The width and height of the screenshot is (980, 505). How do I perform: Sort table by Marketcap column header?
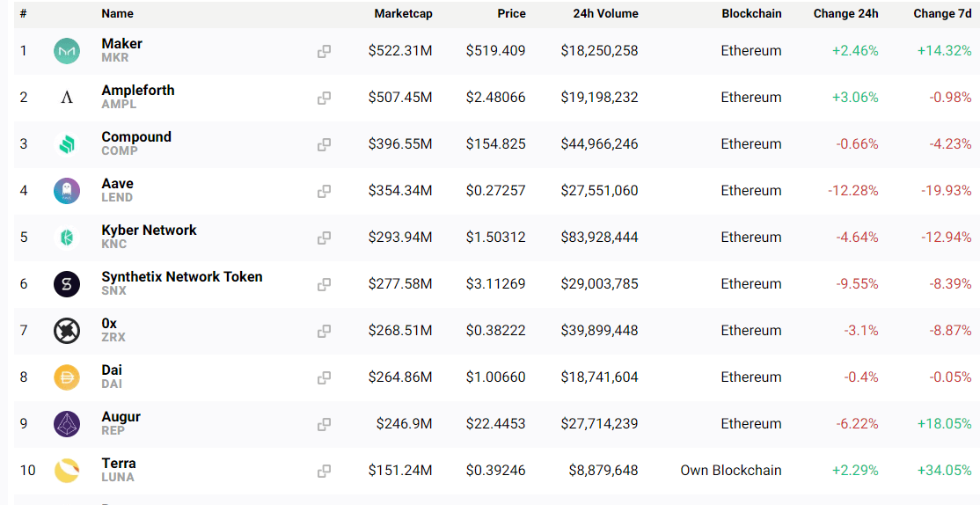coord(403,13)
